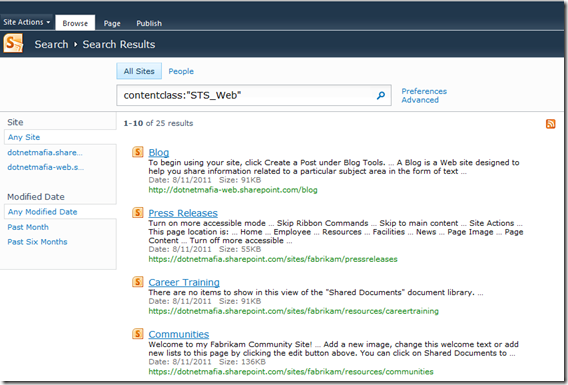Click the resources/careertraining green URL
The width and height of the screenshot is (568, 385).
[x=293, y=311]
